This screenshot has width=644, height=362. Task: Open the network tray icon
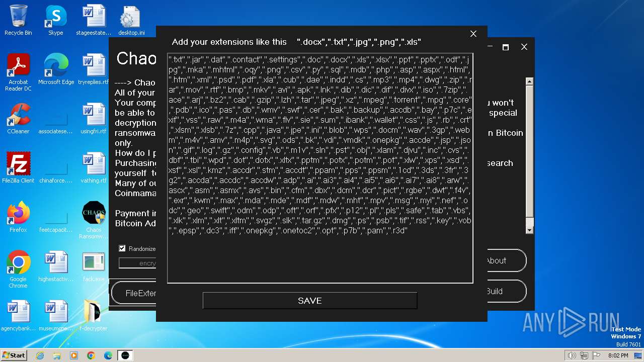point(584,355)
